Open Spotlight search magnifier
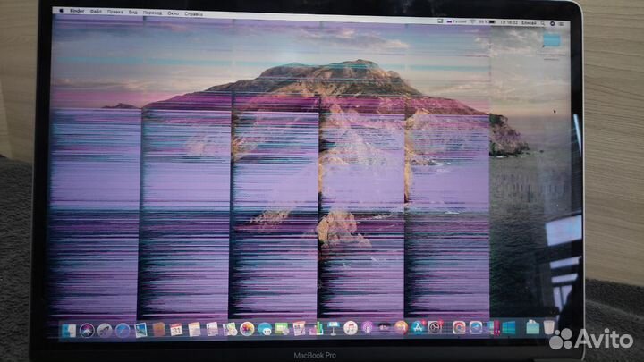This screenshot has height=362, width=644. tap(543, 23)
